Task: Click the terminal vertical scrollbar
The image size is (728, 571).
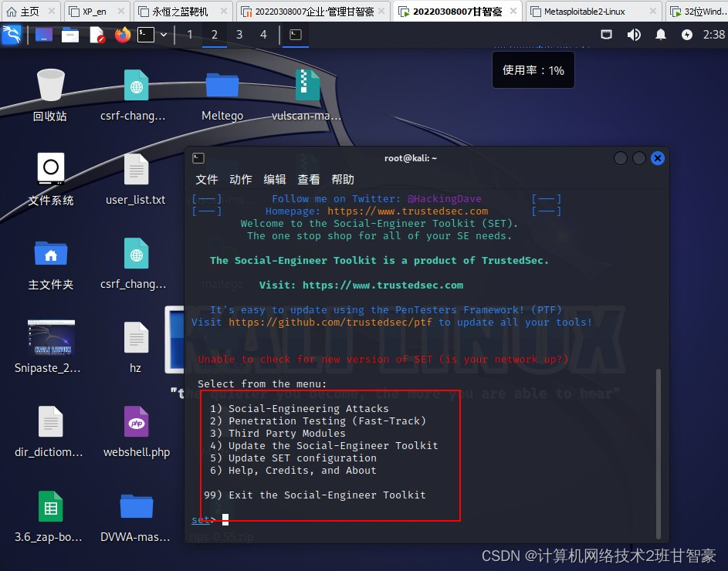Action: click(x=658, y=454)
